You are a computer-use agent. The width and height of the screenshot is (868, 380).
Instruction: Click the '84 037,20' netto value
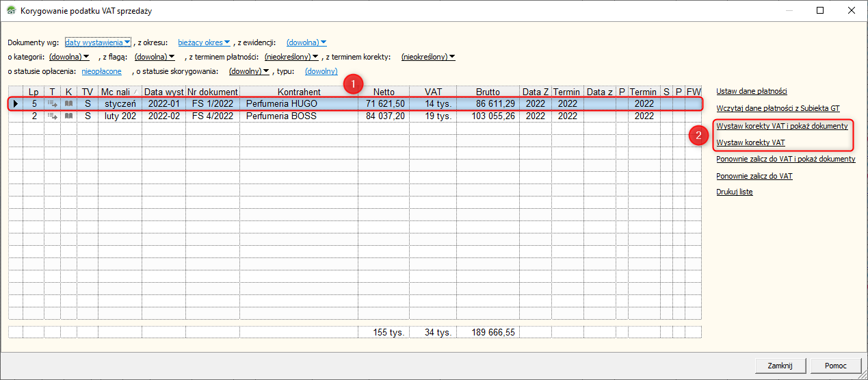click(x=385, y=116)
